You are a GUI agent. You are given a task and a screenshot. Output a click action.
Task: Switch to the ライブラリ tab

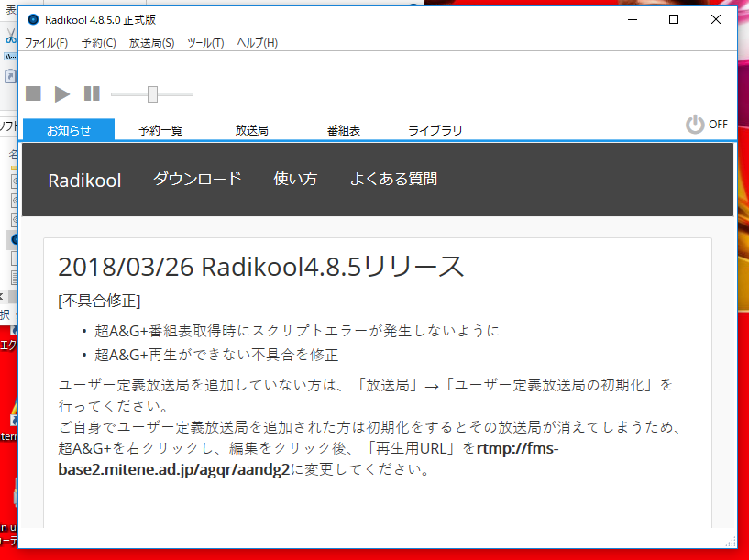435,130
